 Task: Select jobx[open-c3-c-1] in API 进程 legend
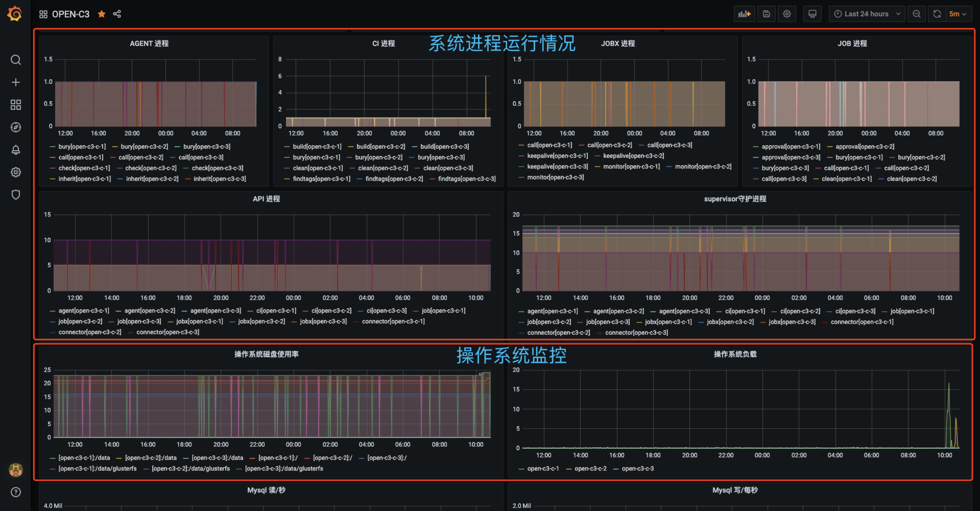[x=200, y=321]
